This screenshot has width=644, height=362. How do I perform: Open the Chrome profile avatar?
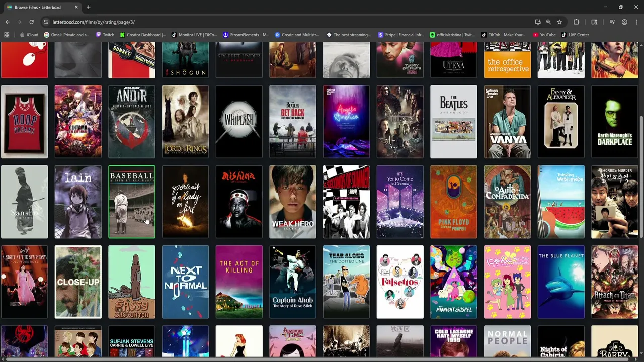click(624, 22)
